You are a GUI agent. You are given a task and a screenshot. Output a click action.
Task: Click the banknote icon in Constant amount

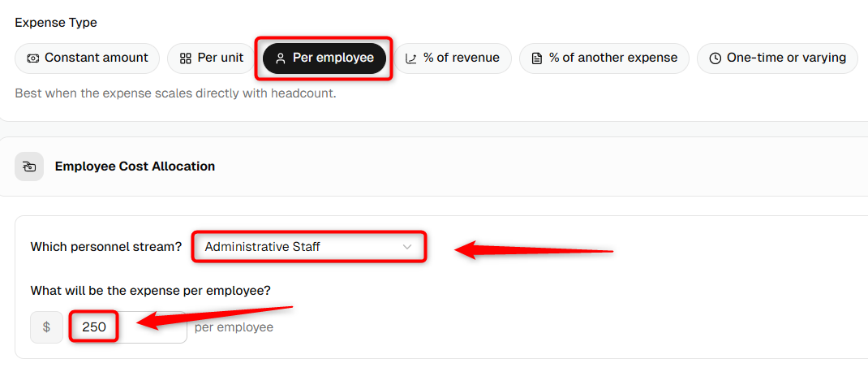click(33, 58)
